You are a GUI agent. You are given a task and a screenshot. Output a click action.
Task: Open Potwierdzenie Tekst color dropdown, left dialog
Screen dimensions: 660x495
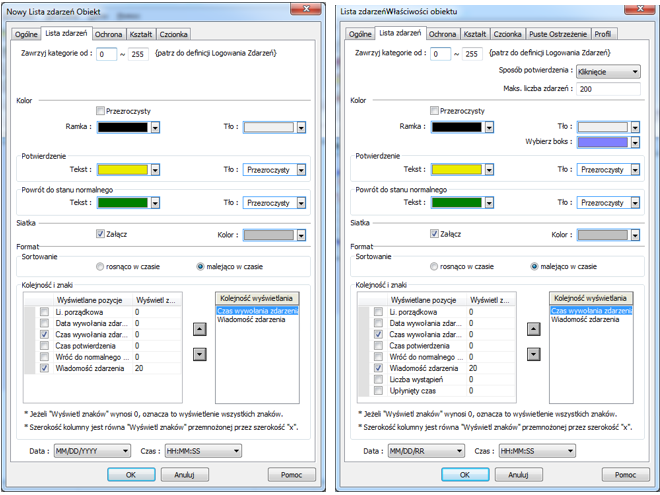pyautogui.click(x=155, y=170)
